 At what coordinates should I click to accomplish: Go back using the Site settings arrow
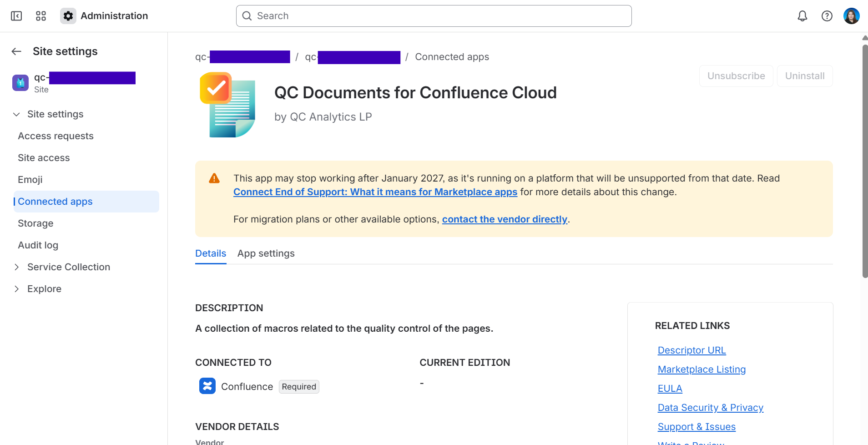(17, 51)
